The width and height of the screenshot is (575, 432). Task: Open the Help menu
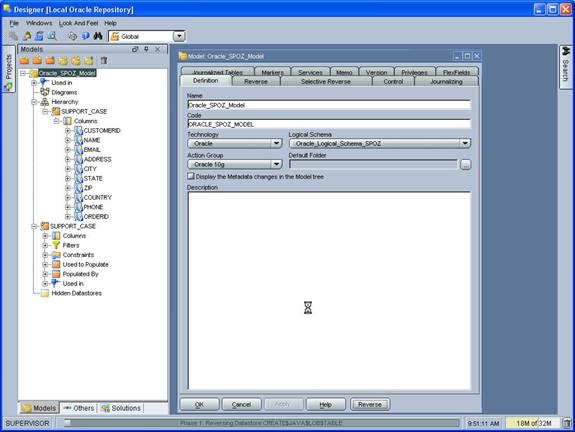pos(110,23)
